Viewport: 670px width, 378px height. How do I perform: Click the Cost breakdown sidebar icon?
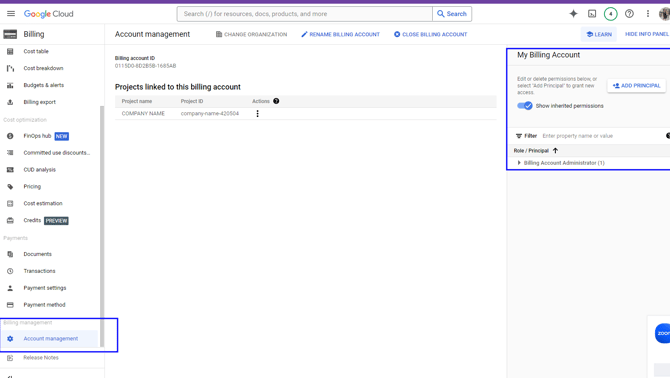[x=10, y=68]
